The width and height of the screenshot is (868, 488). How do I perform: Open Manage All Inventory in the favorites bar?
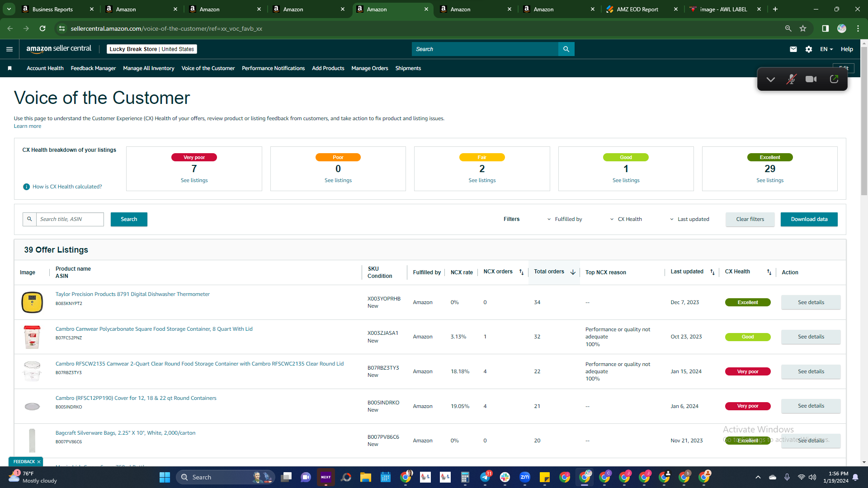click(149, 68)
